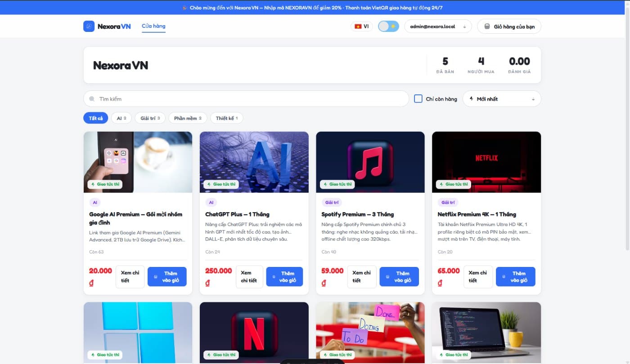
Task: Filter products by the AI category chip
Action: click(121, 118)
